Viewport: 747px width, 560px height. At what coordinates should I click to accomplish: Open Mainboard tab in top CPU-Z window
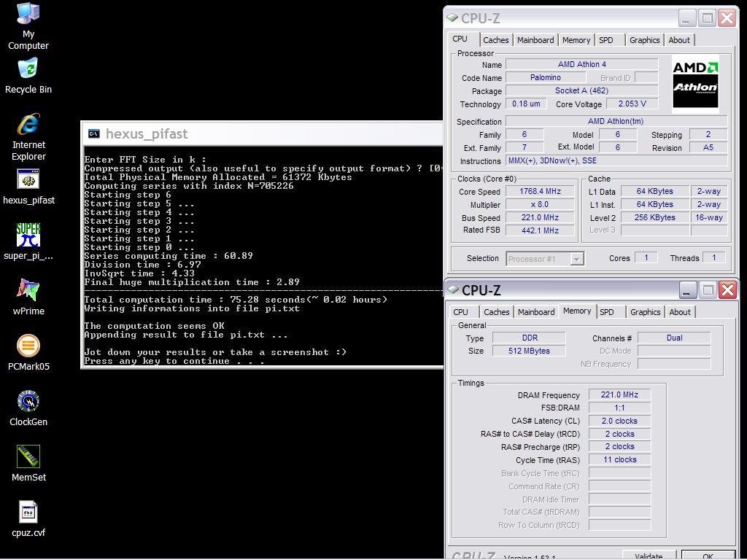click(535, 40)
